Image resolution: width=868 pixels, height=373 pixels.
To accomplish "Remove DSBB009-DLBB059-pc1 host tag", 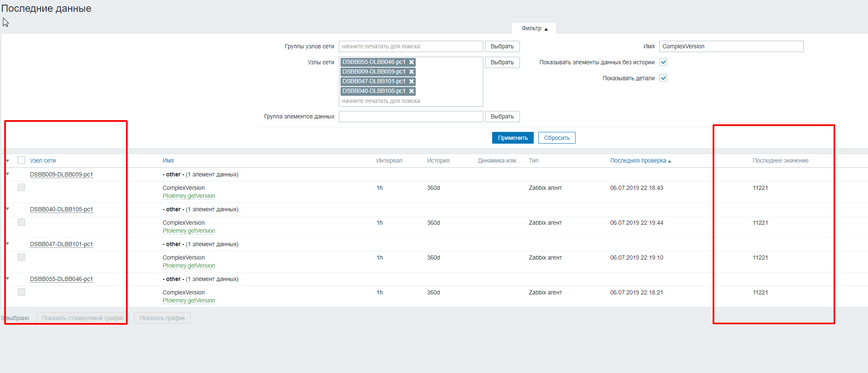I will [412, 72].
